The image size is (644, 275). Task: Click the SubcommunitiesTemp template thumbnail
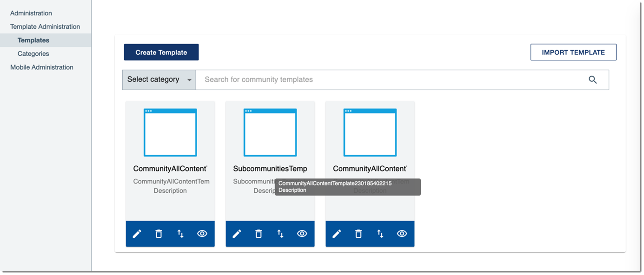270,132
